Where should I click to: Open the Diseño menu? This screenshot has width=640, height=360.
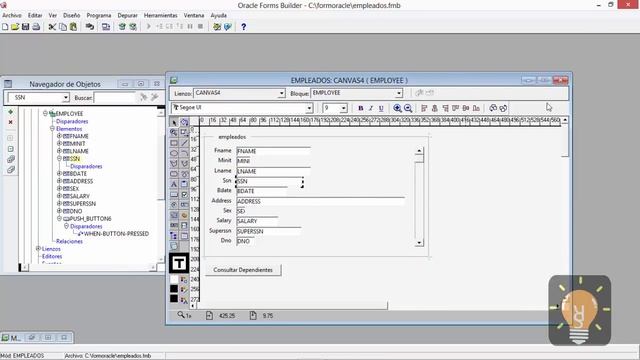coord(71,16)
